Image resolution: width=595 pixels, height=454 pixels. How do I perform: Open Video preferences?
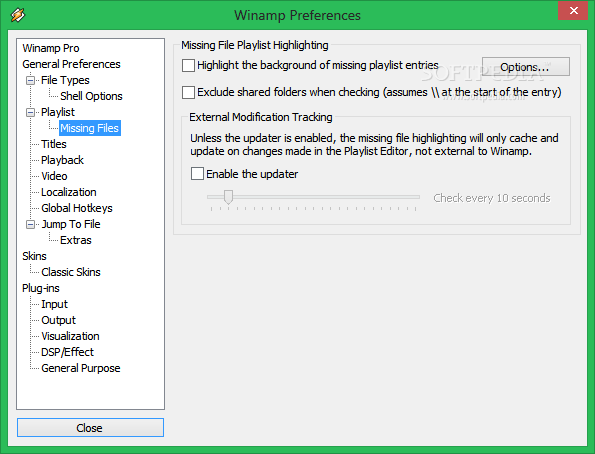pyautogui.click(x=54, y=176)
